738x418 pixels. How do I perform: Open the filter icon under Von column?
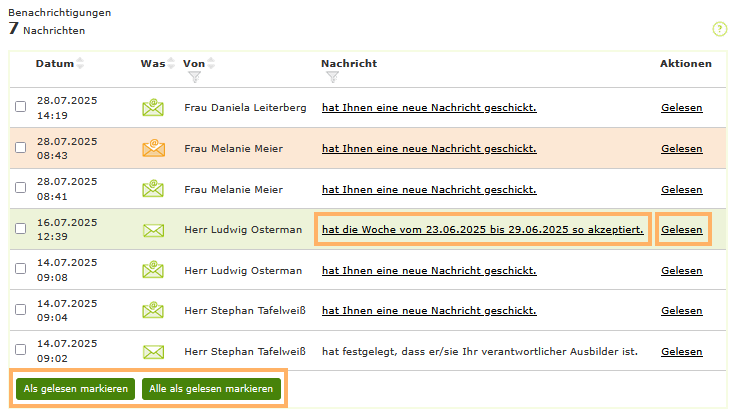coord(195,77)
